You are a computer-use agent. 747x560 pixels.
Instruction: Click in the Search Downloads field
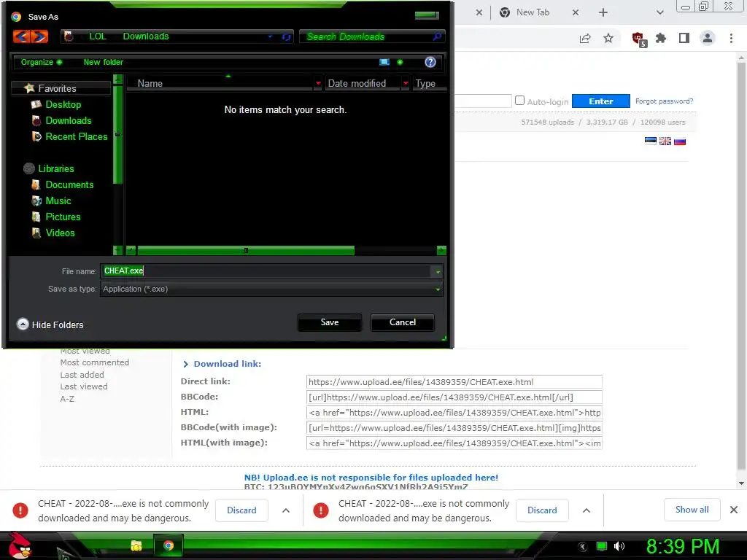pos(365,36)
